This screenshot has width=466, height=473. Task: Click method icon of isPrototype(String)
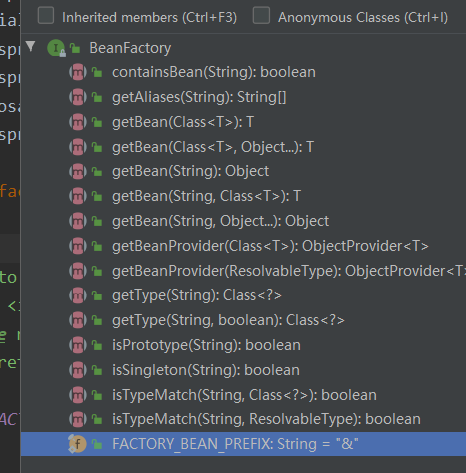click(78, 345)
